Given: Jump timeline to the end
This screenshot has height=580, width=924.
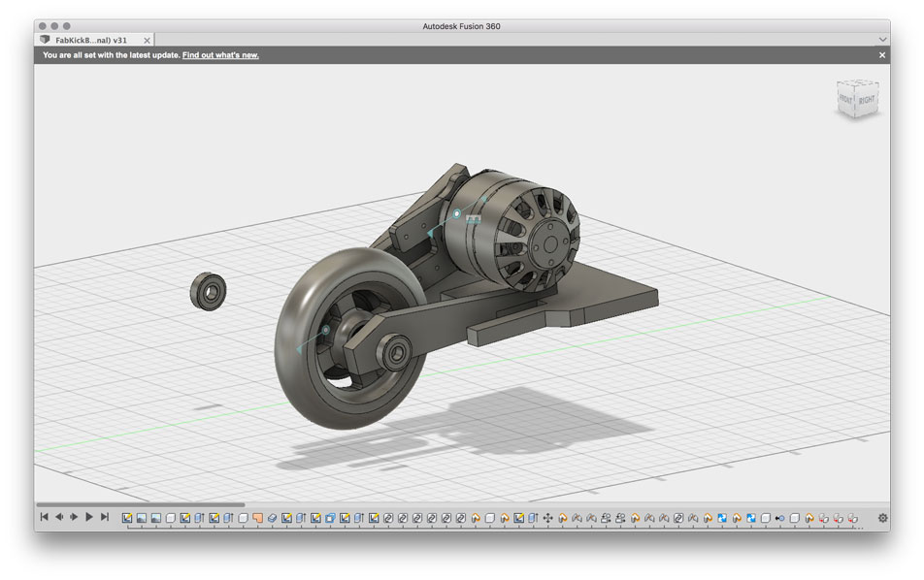Looking at the screenshot, I should (x=104, y=517).
